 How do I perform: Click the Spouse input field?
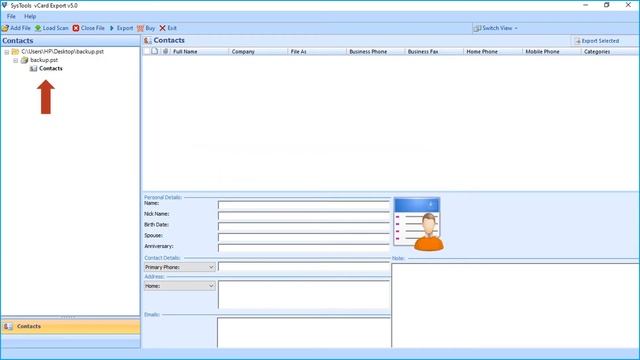304,237
